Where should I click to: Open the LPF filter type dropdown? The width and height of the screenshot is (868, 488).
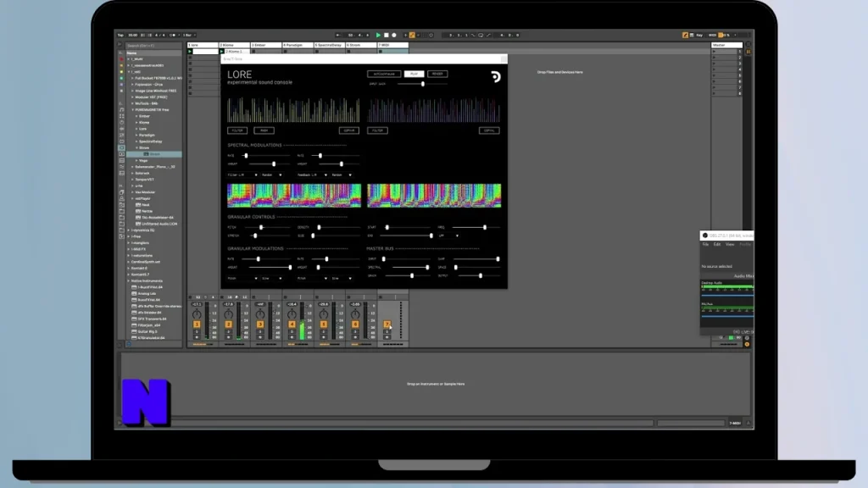point(449,236)
